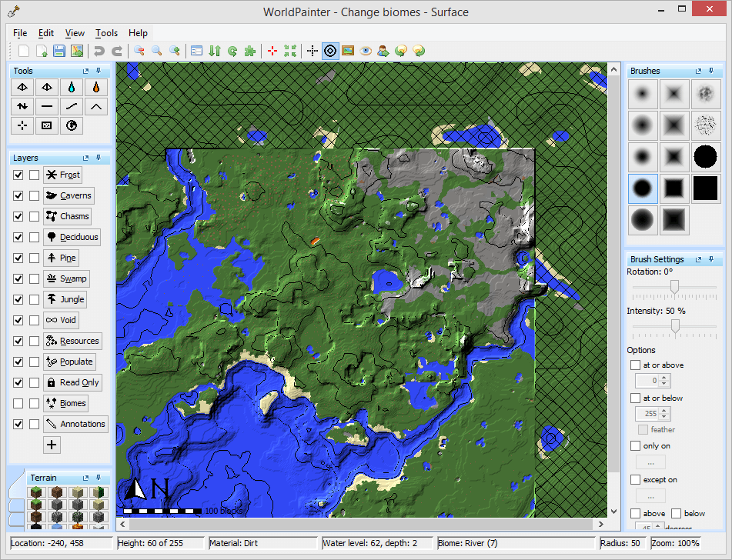The height and width of the screenshot is (560, 732).
Task: Click the Export map toolbar icon
Action: click(77, 51)
